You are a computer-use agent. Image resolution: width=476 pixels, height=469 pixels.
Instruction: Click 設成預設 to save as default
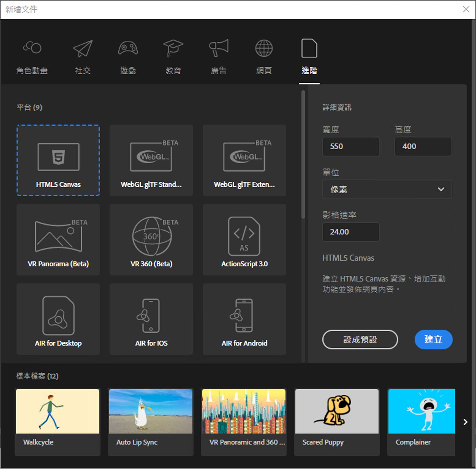pyautogui.click(x=360, y=340)
